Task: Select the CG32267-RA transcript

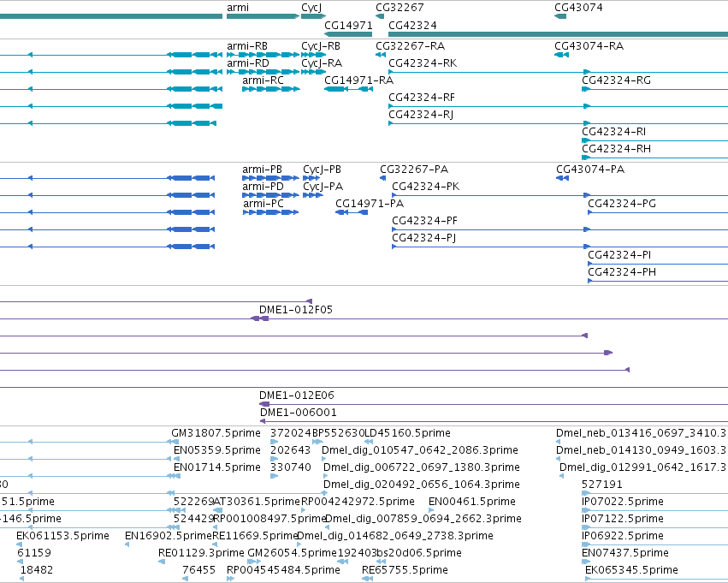Action: [380, 55]
